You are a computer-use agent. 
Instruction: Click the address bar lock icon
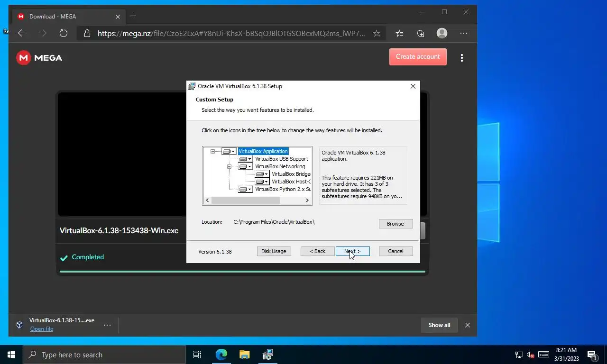pos(87,34)
